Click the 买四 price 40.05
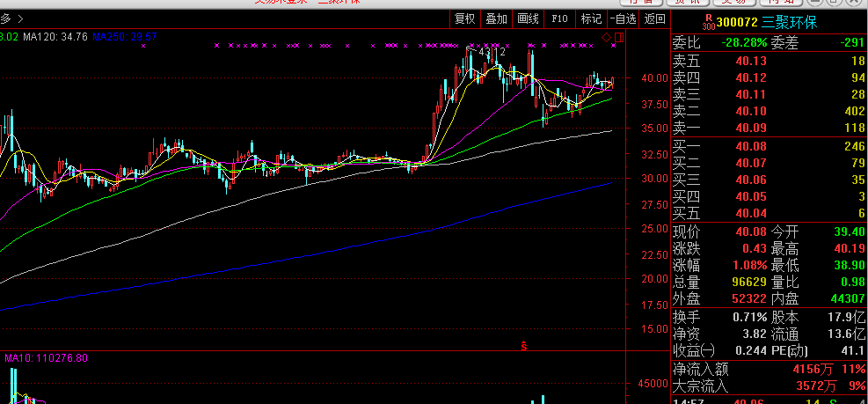This screenshot has width=868, height=404. click(x=751, y=197)
